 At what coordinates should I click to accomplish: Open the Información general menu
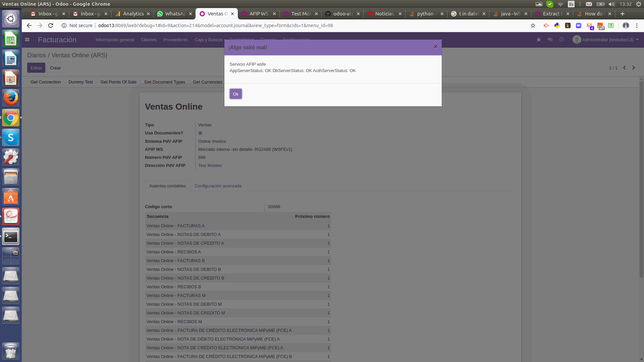[115, 40]
